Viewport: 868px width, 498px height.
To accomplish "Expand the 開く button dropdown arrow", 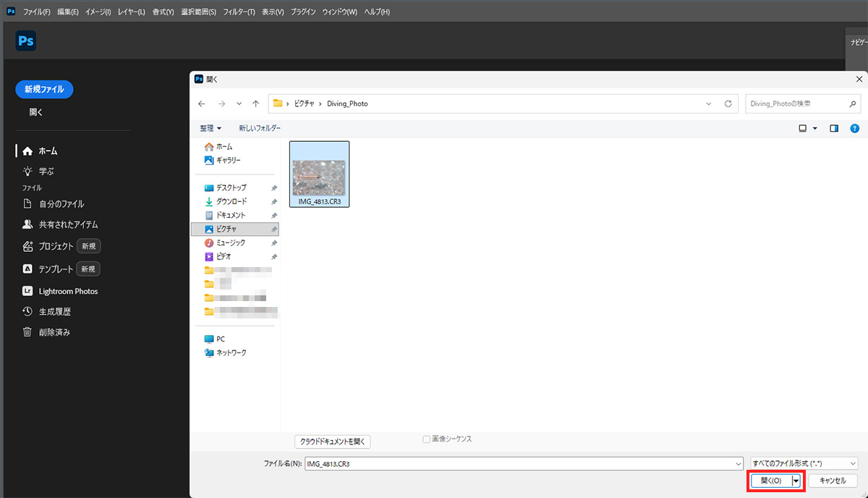I will (796, 481).
